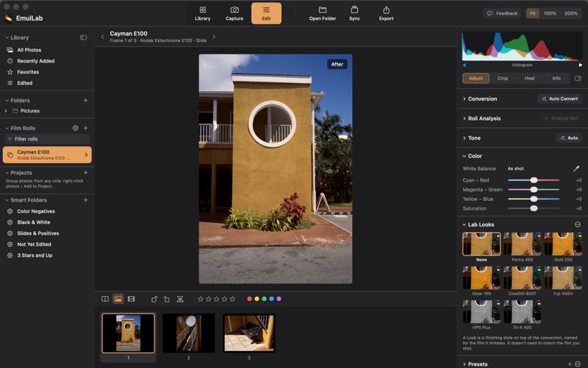Collapse the Film Rolls section
Screen dimensions: 588x368
(x=7, y=128)
